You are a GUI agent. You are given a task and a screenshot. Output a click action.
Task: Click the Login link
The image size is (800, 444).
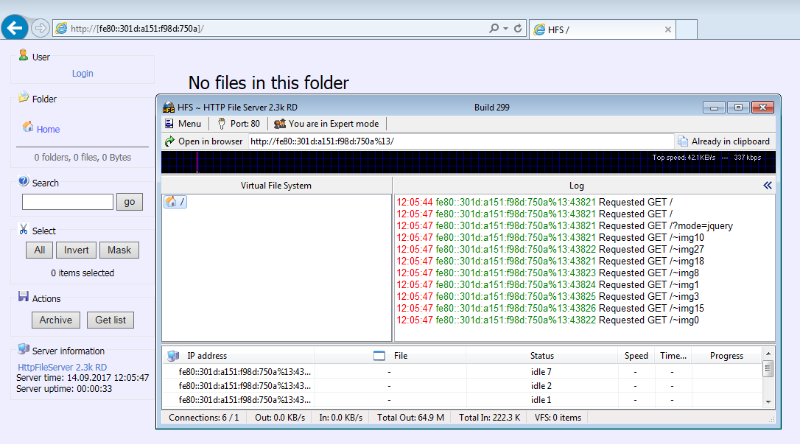82,73
